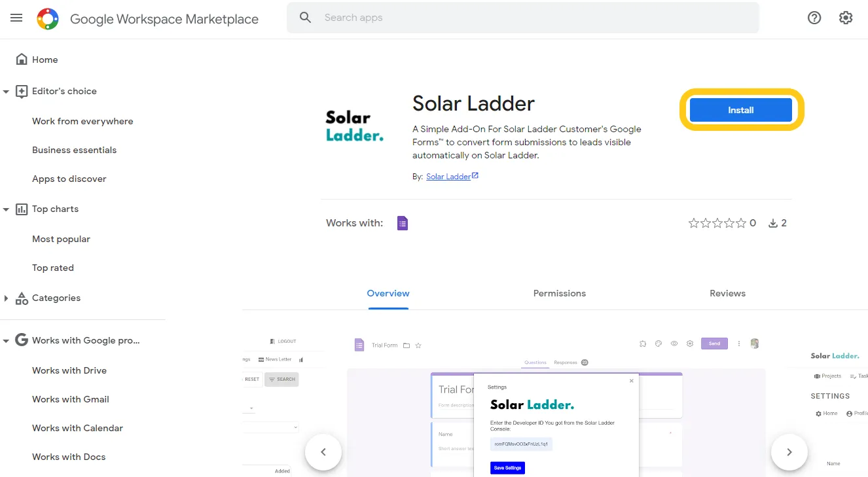Switch to the Overview tab
Image resolution: width=868 pixels, height=477 pixels.
388,293
